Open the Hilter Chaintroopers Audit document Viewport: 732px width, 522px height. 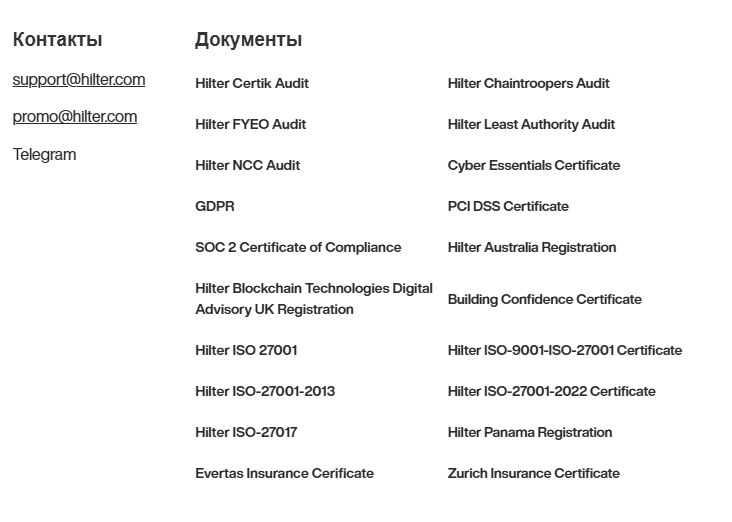point(528,83)
